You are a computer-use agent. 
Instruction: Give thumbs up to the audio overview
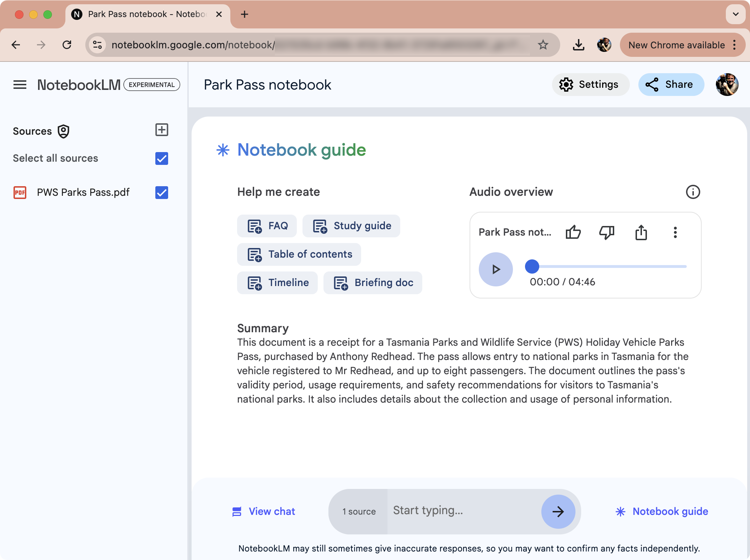click(573, 232)
